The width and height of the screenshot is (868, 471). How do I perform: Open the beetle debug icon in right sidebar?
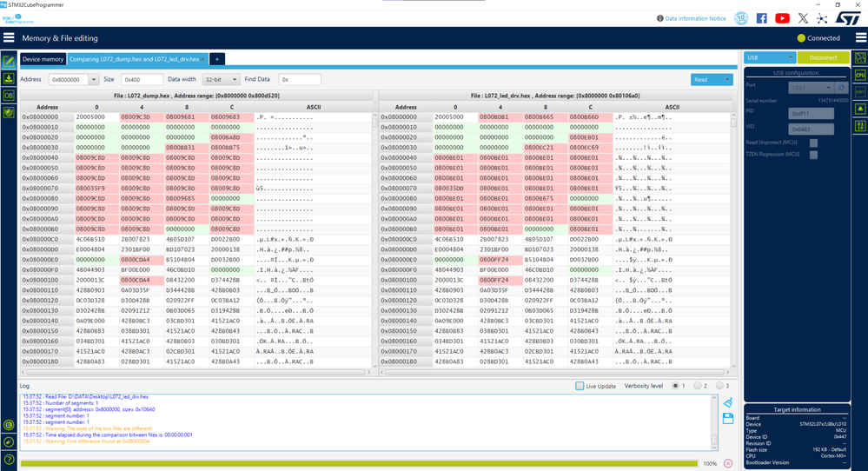860,109
